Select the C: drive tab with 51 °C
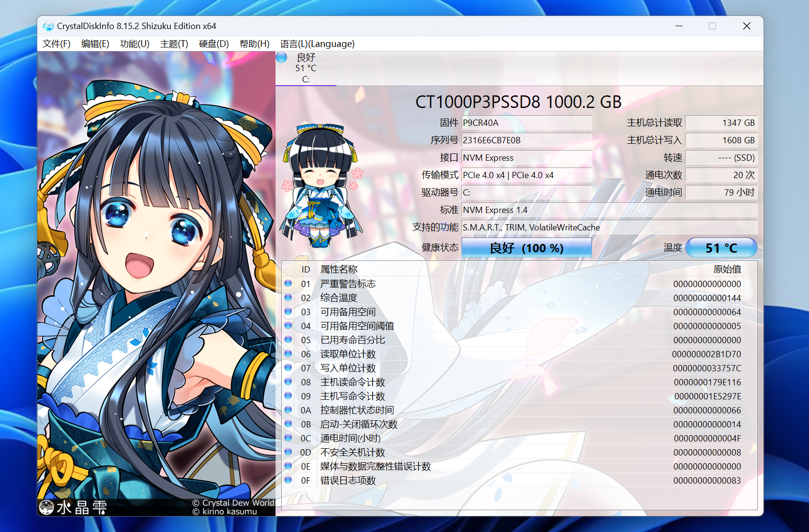Image resolution: width=809 pixels, height=532 pixels. [x=306, y=68]
